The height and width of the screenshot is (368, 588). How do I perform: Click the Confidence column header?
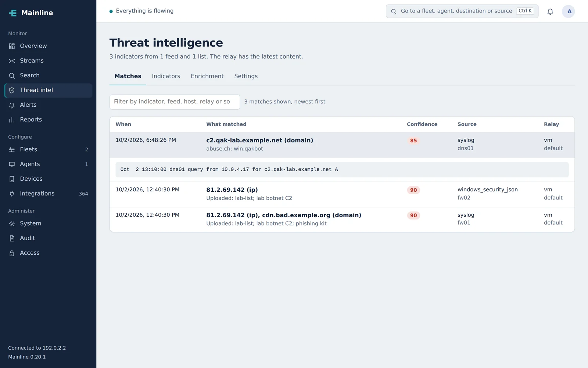click(422, 124)
